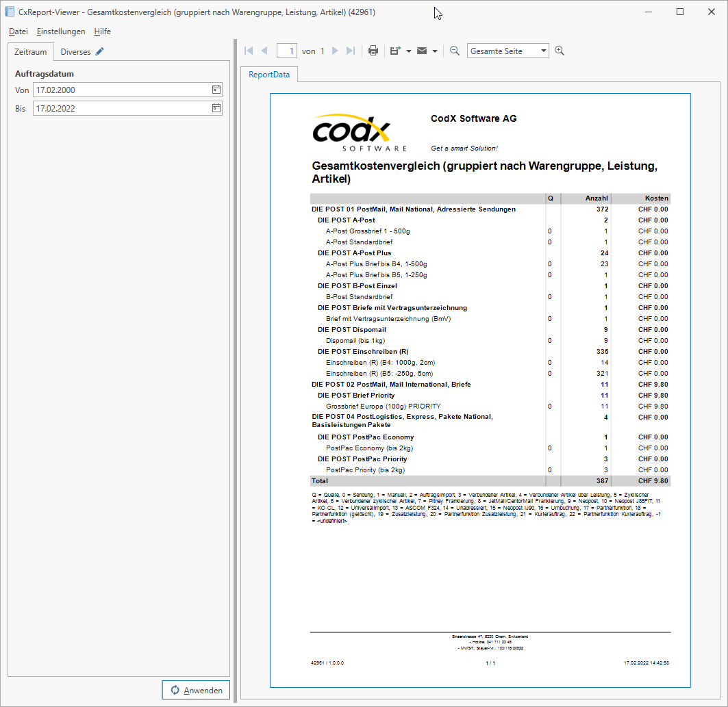Select the report title Gesamtkostenvergleich heading
Image resolution: width=728 pixels, height=707 pixels.
pyautogui.click(x=484, y=172)
